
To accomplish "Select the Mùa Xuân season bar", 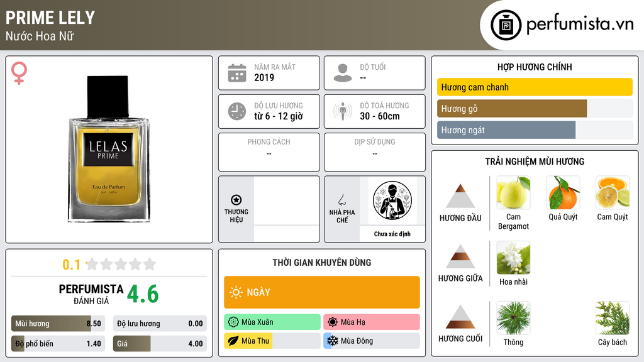I will [x=272, y=322].
